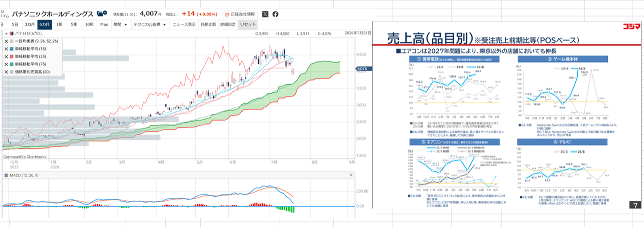Click the 銘柄比較 button
This screenshot has height=227, width=644.
click(x=208, y=24)
